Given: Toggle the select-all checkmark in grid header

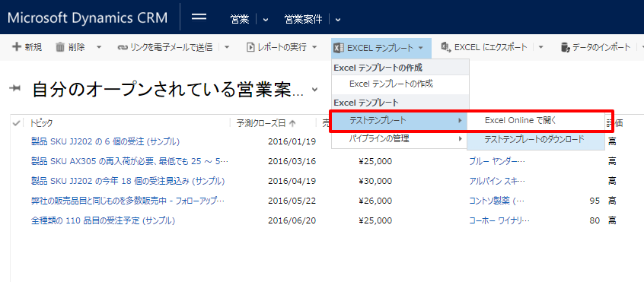Looking at the screenshot, I should tap(17, 123).
